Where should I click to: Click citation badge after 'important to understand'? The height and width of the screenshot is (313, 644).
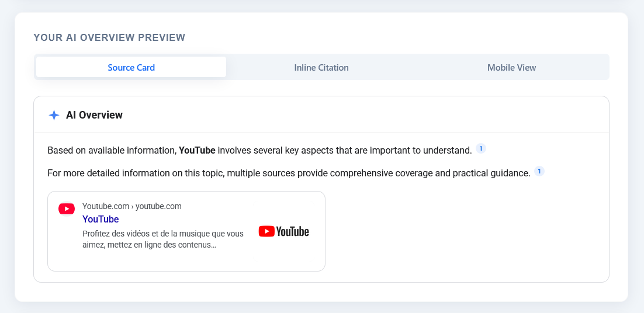(480, 148)
